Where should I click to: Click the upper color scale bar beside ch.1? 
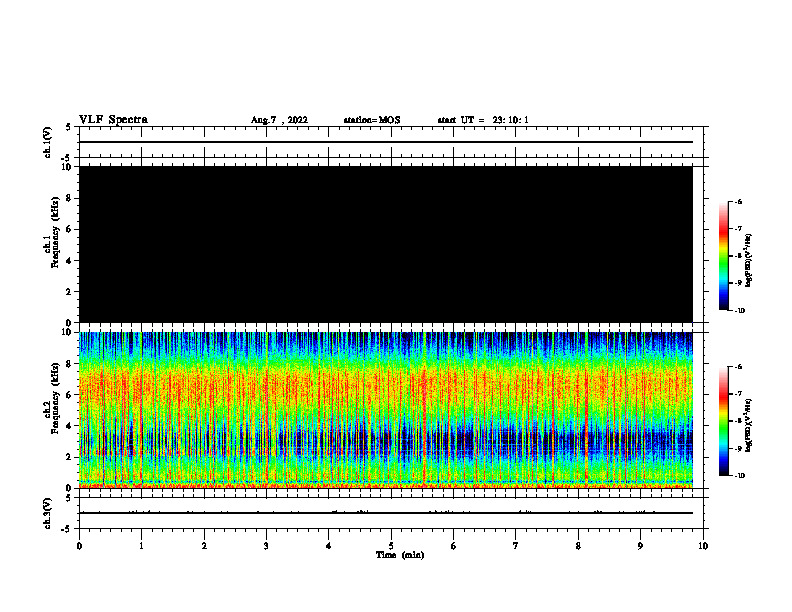pos(723,256)
